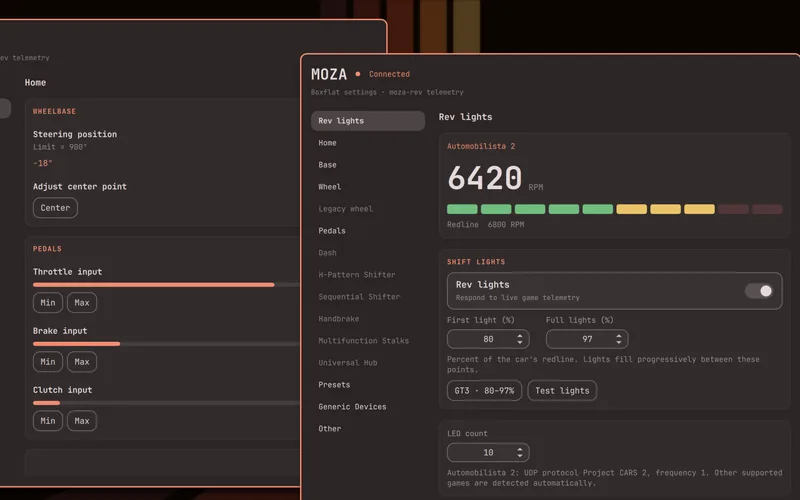800x500 pixels.
Task: Click the Brake input progress bar
Action: 166,344
